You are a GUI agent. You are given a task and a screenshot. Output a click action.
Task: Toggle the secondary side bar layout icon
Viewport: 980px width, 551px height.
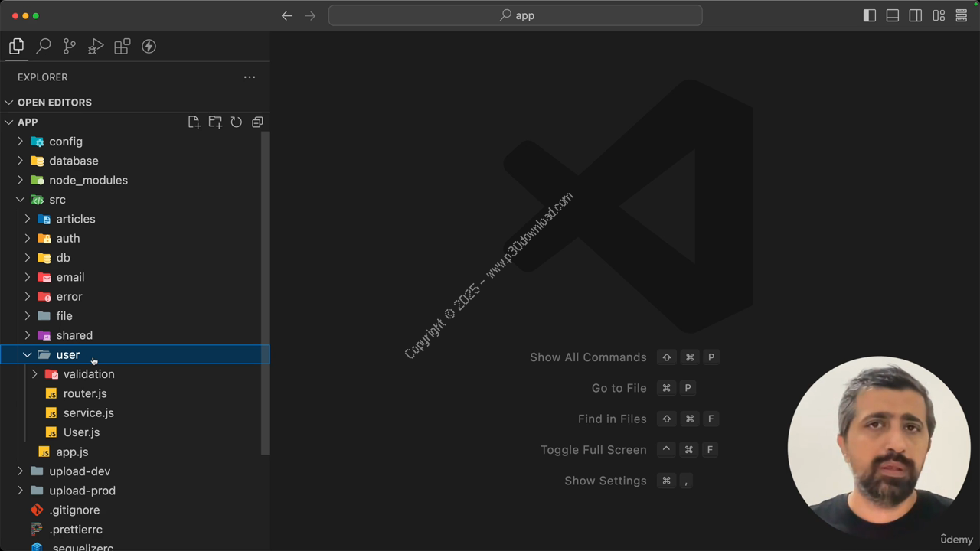coord(916,15)
